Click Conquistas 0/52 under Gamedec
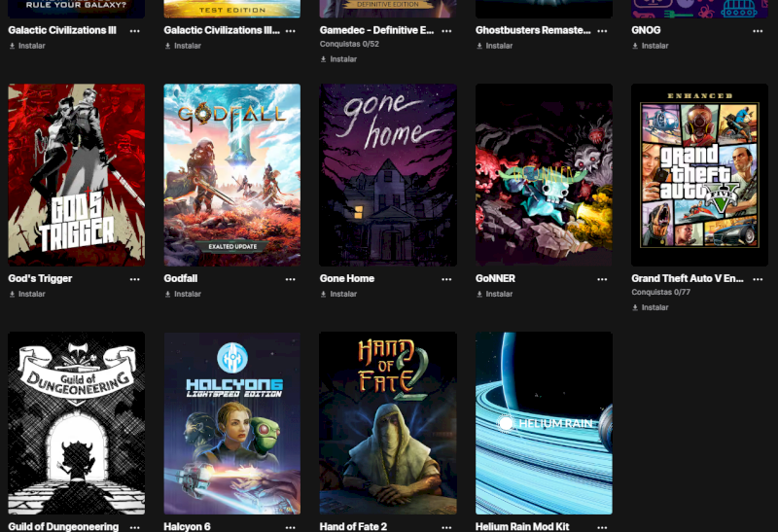Screen dimensions: 778x532 (349, 44)
